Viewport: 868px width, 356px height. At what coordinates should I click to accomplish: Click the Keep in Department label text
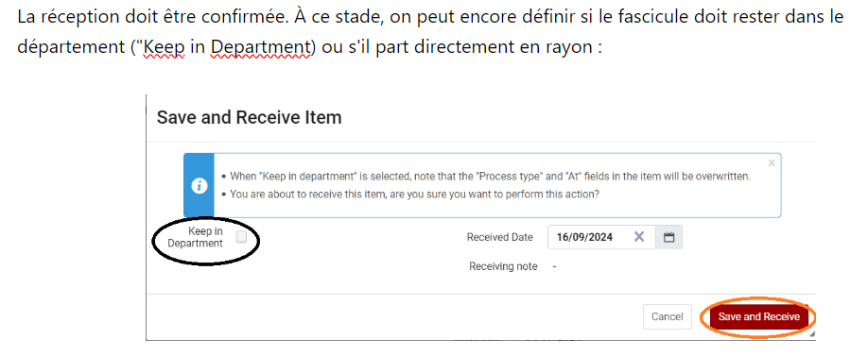(x=196, y=237)
